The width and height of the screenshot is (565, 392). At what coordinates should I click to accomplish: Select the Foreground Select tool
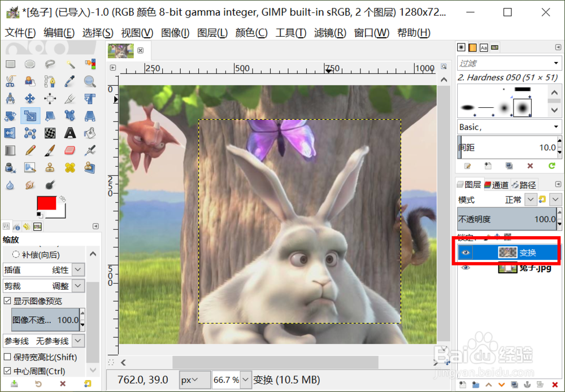click(x=30, y=81)
